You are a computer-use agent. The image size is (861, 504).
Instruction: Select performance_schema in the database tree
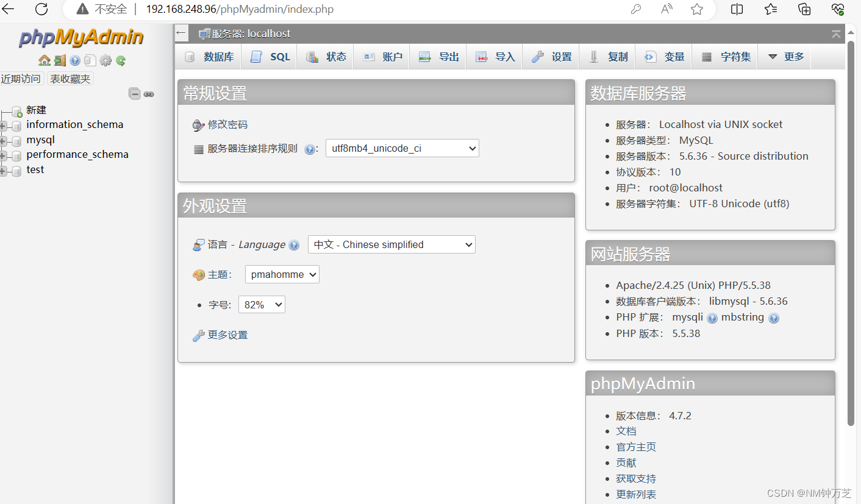(77, 154)
